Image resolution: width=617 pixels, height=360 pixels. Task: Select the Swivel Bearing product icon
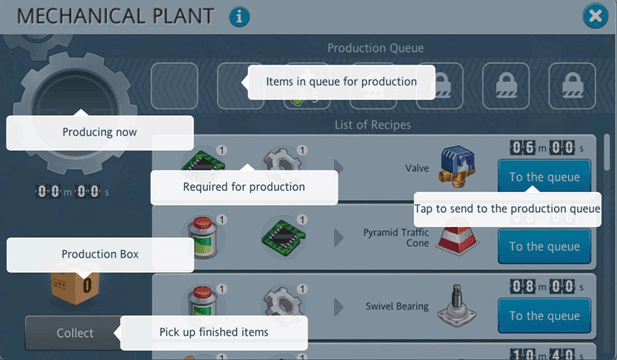click(457, 306)
